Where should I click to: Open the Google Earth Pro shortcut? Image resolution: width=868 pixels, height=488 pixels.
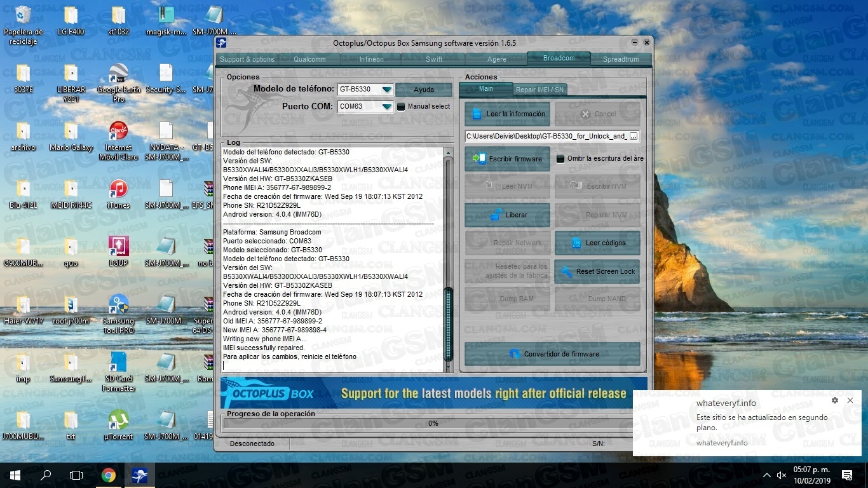pyautogui.click(x=118, y=83)
